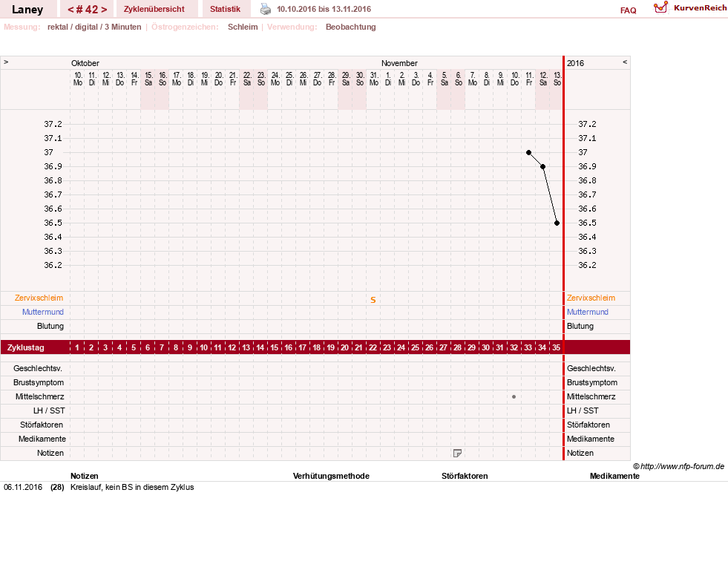The height and width of the screenshot is (579, 728).
Task: Click the bottom Notizen column heading
Action: tap(84, 476)
